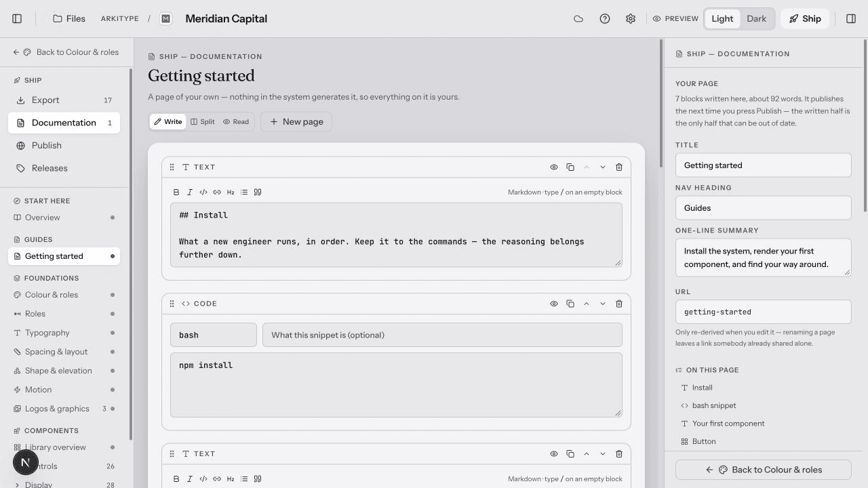Click the Meridian Capital logo badge
The width and height of the screenshot is (868, 488).
(166, 19)
